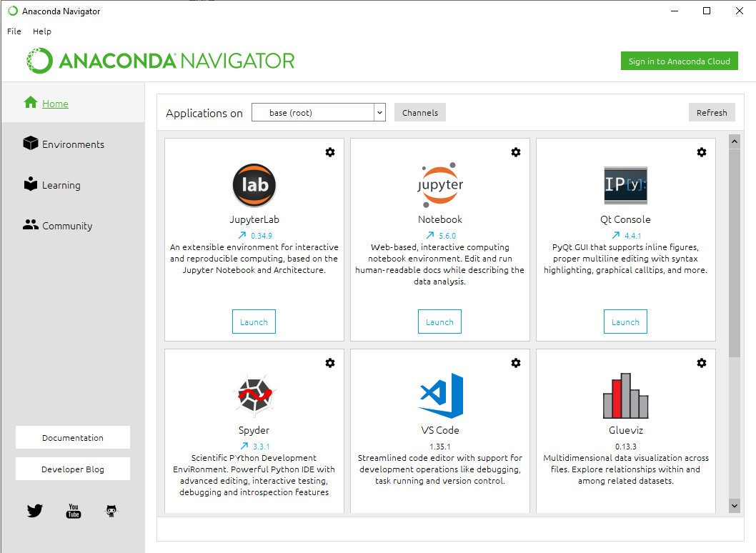
Task: Sign in to Anaconda Cloud
Action: (680, 61)
